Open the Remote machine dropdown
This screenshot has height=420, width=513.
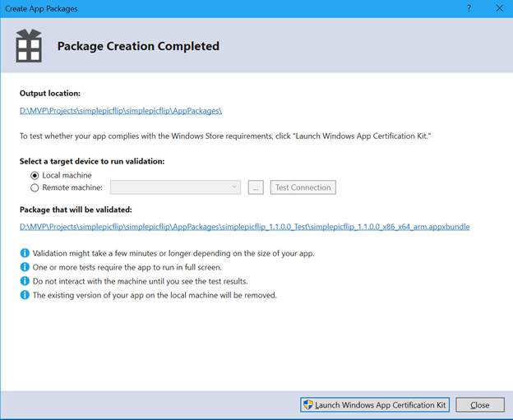175,187
